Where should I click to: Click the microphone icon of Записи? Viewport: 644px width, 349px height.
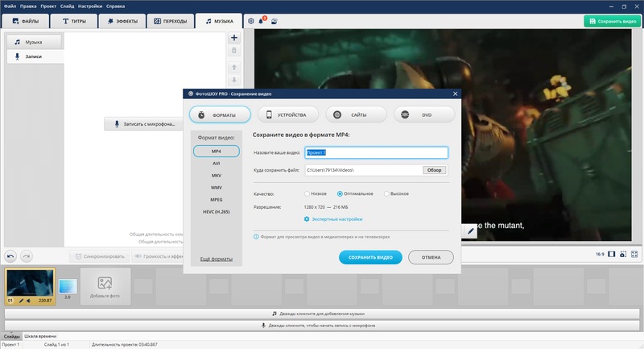tap(17, 56)
